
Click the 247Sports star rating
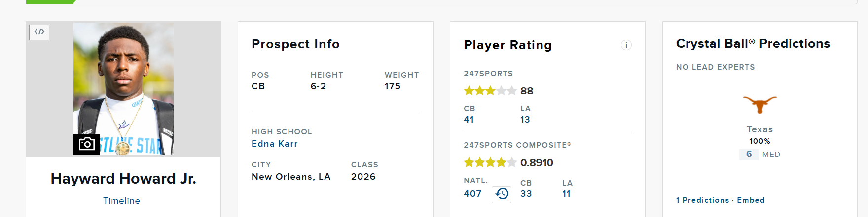coord(490,91)
